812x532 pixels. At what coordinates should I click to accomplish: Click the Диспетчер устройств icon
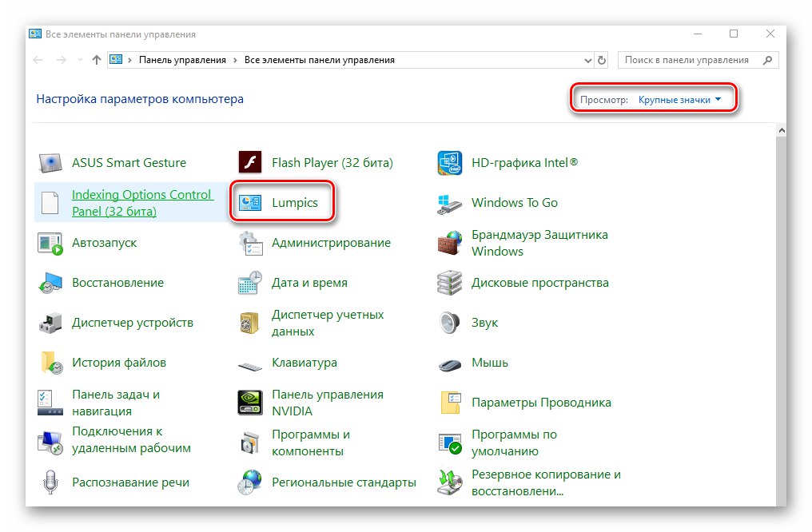click(x=50, y=323)
